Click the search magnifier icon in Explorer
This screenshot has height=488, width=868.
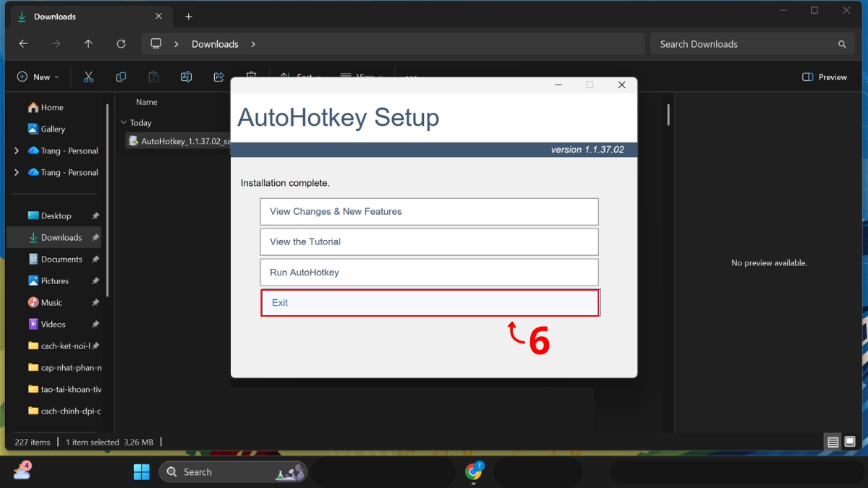pyautogui.click(x=842, y=44)
